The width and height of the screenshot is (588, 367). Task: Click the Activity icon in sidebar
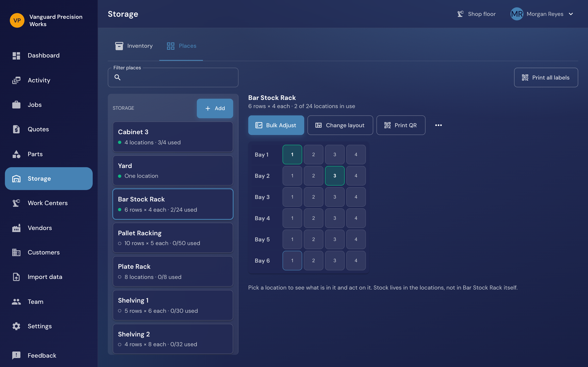click(x=16, y=80)
